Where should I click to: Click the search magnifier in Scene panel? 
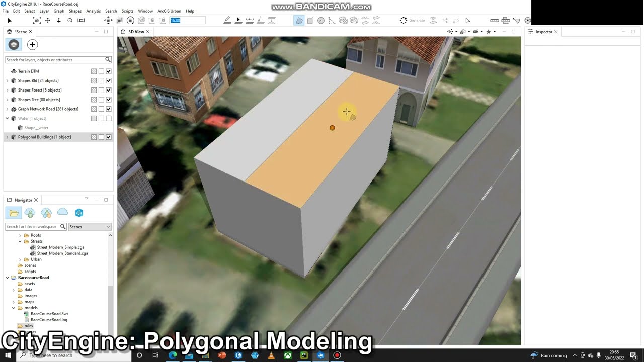tap(108, 60)
